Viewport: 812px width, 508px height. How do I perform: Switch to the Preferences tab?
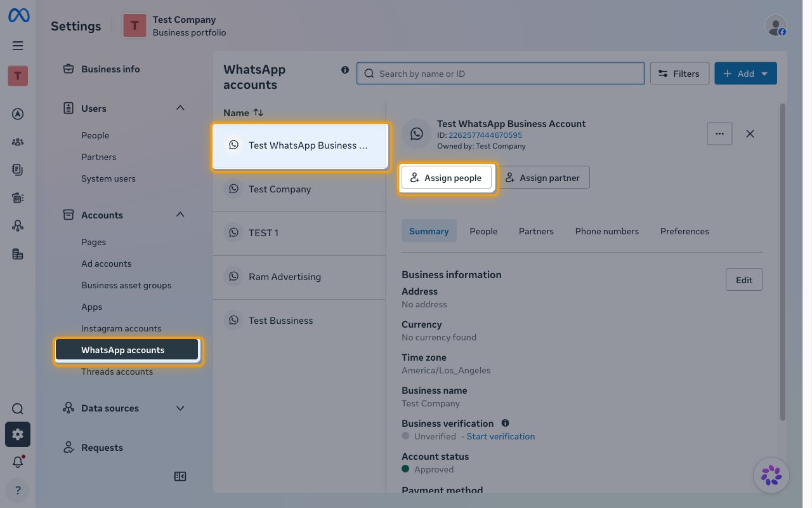pyautogui.click(x=684, y=231)
